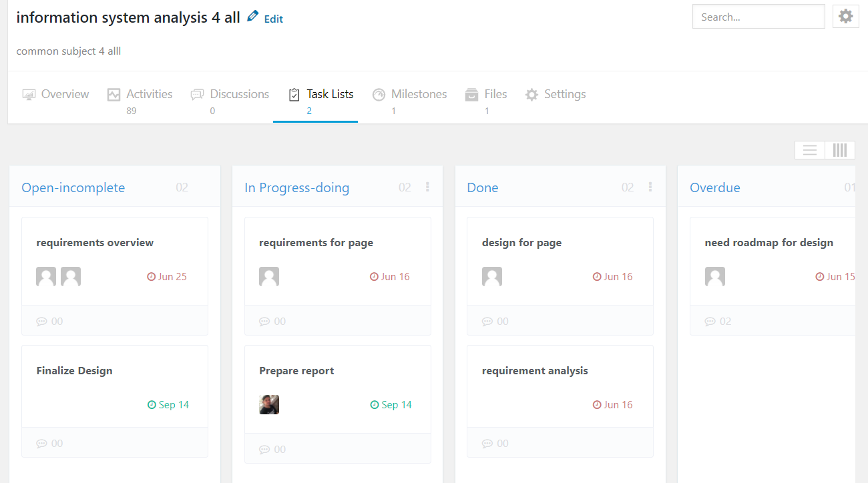This screenshot has width=868, height=483.
Task: Click comment icon on design for page card
Action: [488, 322]
